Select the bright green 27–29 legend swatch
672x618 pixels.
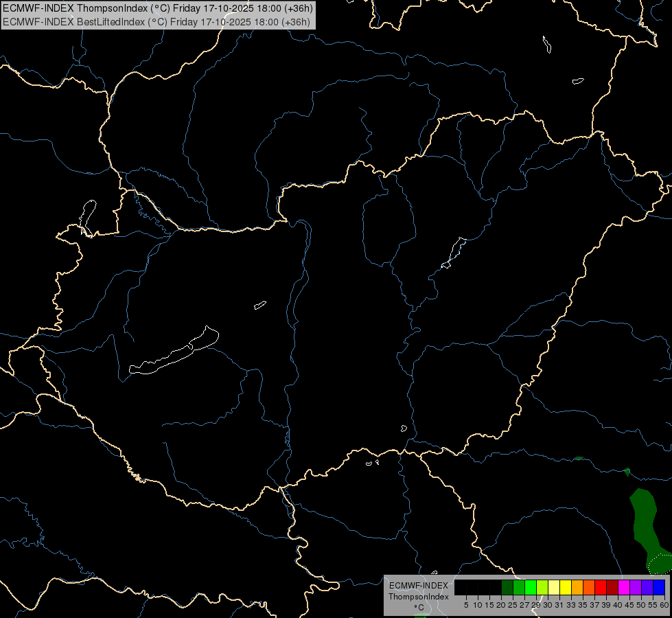click(531, 587)
